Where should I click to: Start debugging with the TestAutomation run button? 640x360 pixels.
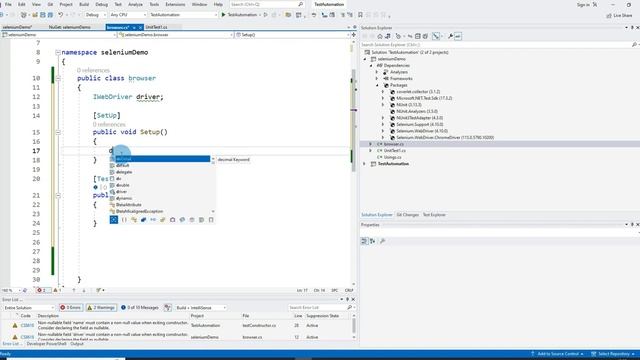239,15
